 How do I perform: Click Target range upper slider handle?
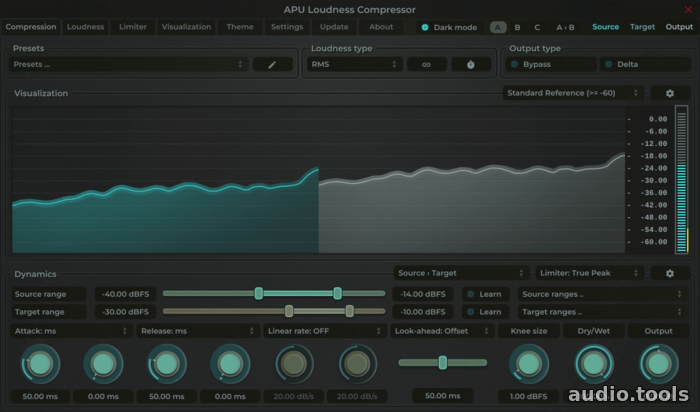coord(350,311)
